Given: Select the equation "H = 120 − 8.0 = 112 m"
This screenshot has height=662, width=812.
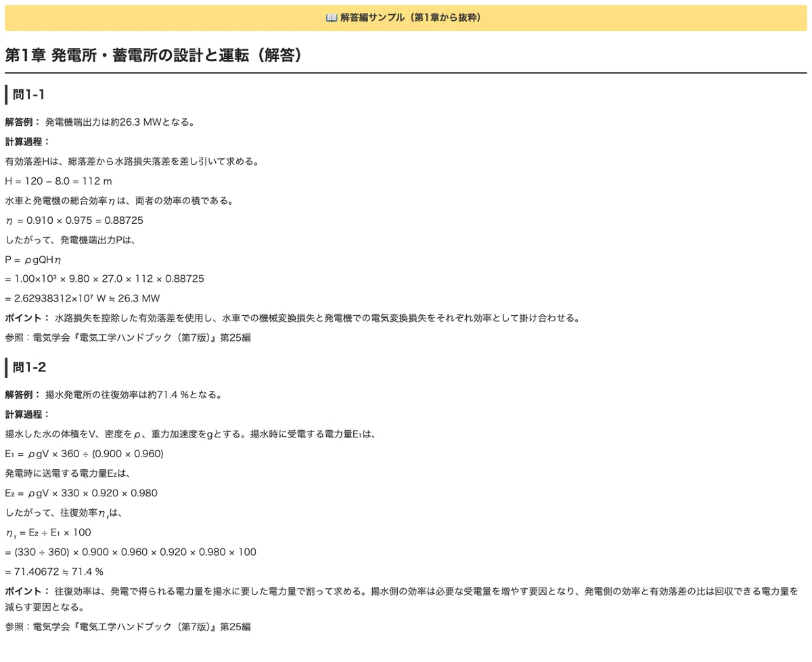Looking at the screenshot, I should pos(59,181).
